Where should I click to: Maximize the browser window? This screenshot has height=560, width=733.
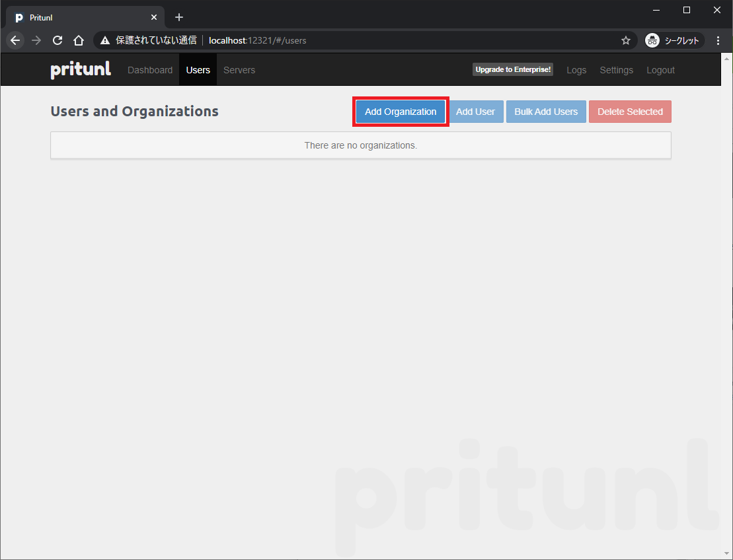(687, 10)
